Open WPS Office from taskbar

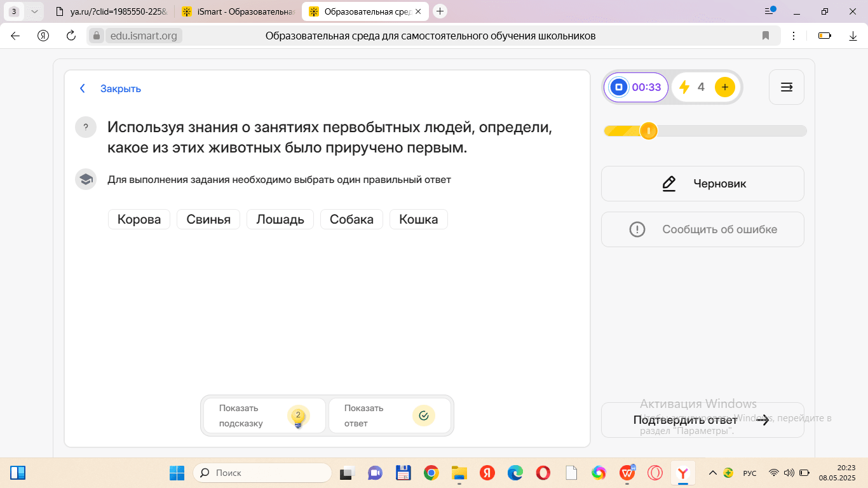627,473
